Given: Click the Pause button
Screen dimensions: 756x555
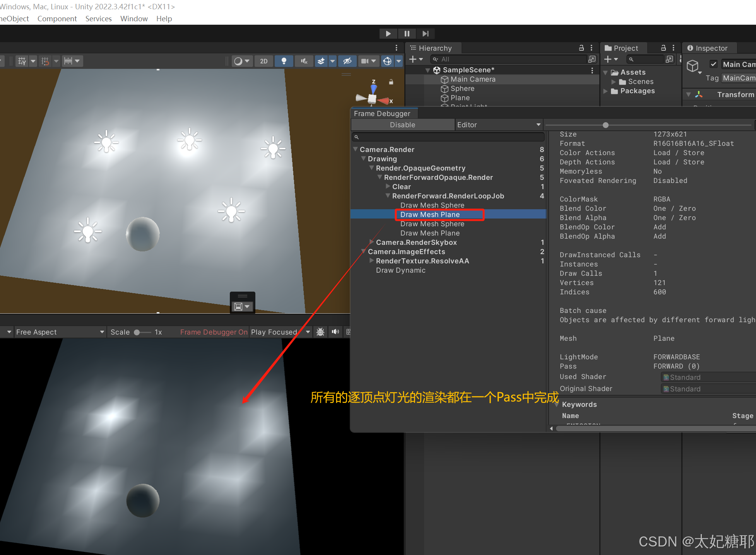Looking at the screenshot, I should coord(407,34).
